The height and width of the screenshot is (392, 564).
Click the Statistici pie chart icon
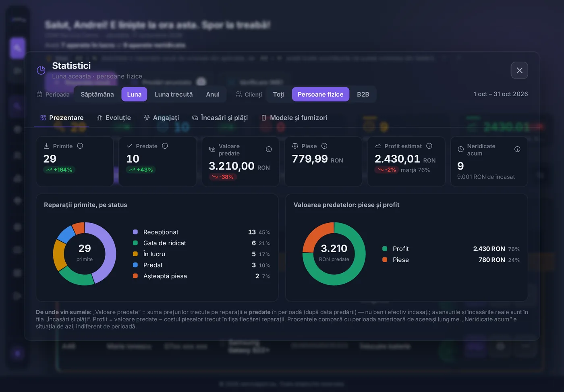[x=41, y=71]
